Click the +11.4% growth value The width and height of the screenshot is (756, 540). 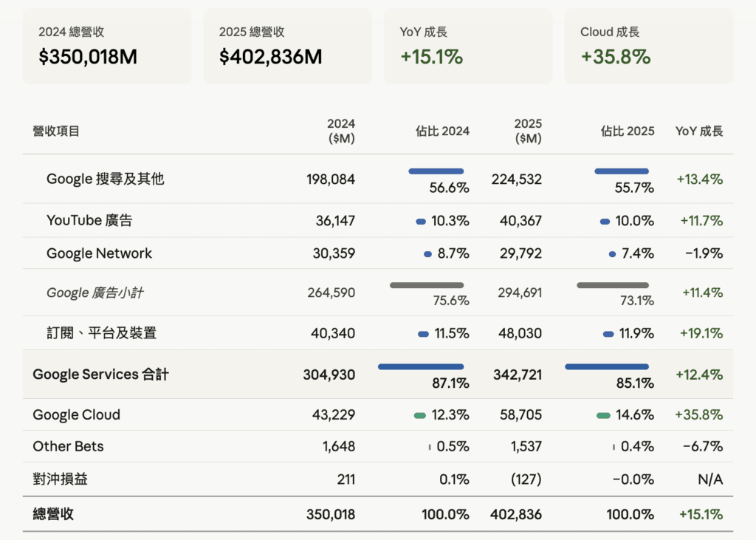click(x=703, y=293)
